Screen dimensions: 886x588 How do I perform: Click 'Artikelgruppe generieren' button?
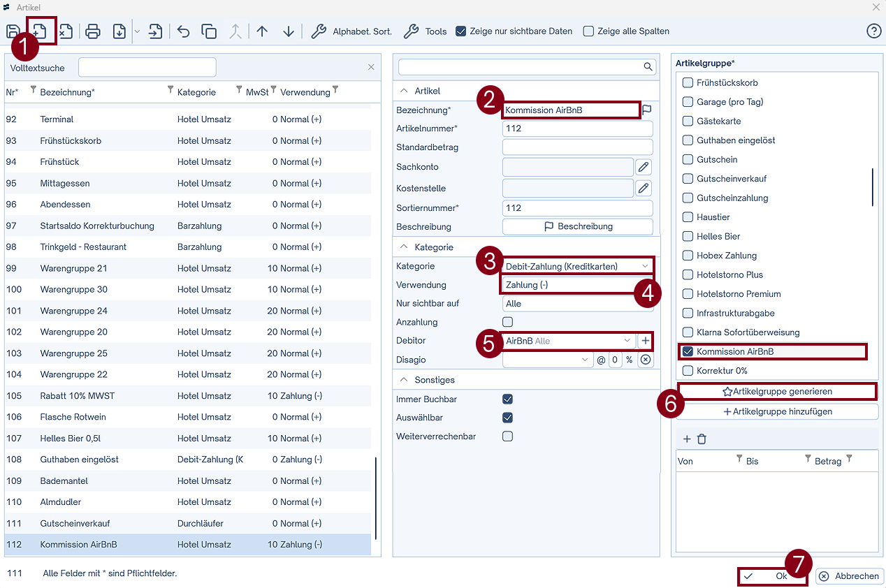click(x=777, y=392)
